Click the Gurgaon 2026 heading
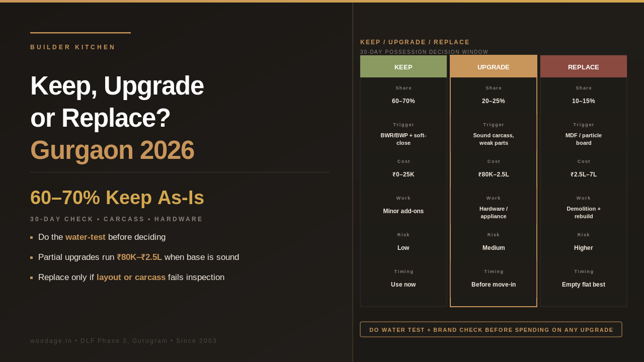 click(112, 150)
